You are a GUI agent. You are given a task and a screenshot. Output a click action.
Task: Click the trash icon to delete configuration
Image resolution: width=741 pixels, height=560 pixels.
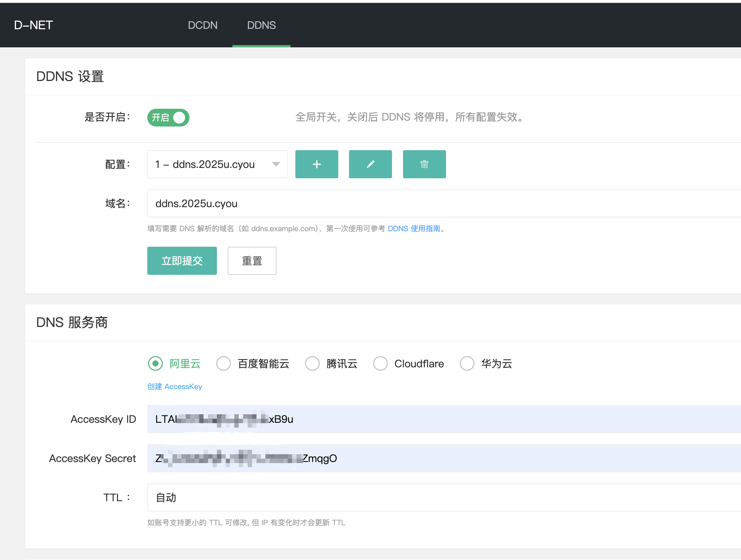pyautogui.click(x=424, y=164)
